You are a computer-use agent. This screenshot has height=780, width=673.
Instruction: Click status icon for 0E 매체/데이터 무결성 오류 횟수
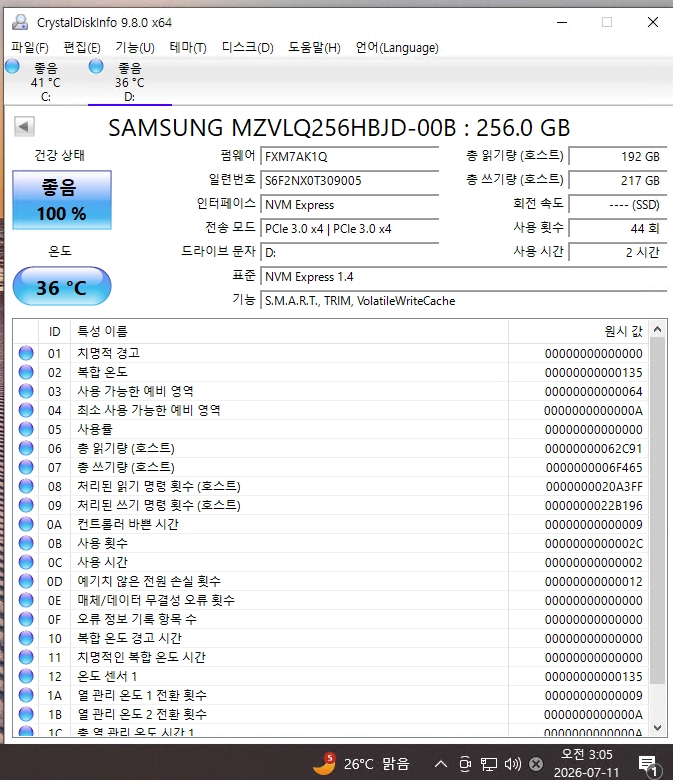[26, 600]
